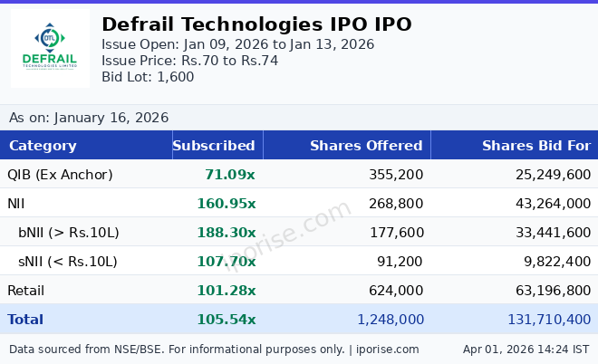Image resolution: width=598 pixels, height=364 pixels.
Task: Click the As on January 16 date
Action: (89, 118)
